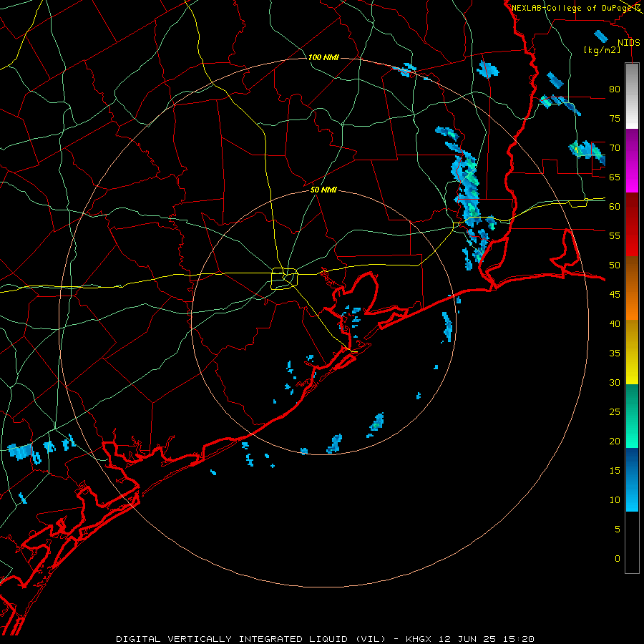Click the legend value 15
This screenshot has width=644, height=644.
615,470
